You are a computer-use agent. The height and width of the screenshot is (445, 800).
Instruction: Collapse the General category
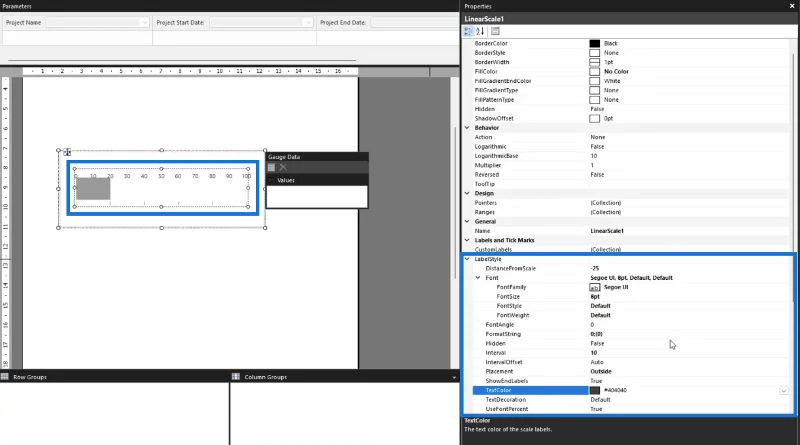[x=467, y=221]
